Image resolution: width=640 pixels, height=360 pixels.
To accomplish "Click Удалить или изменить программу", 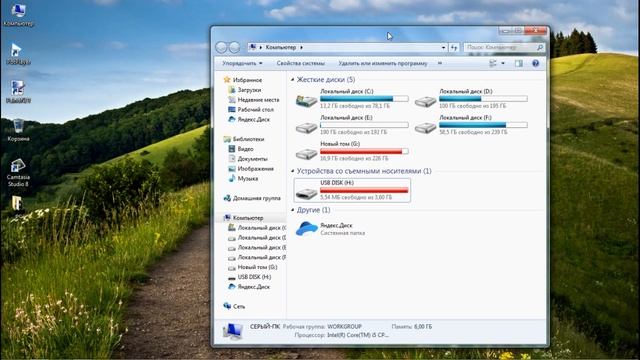I will click(383, 63).
